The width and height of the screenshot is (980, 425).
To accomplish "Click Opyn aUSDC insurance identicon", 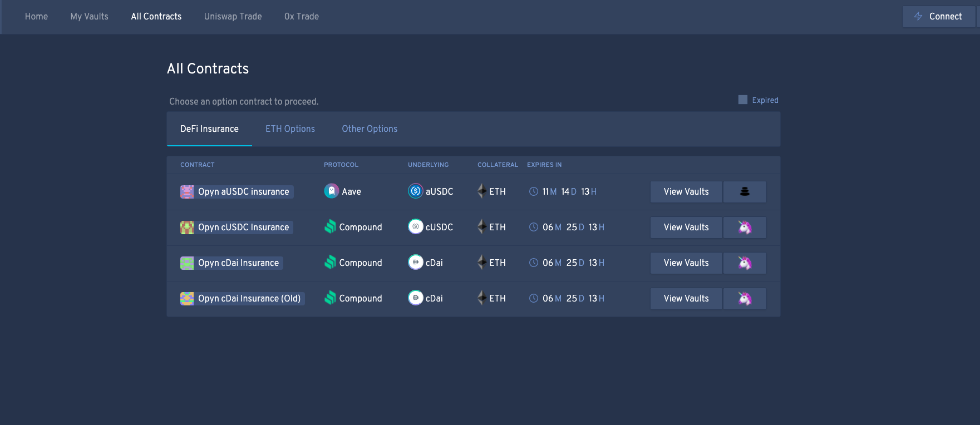I will [187, 192].
